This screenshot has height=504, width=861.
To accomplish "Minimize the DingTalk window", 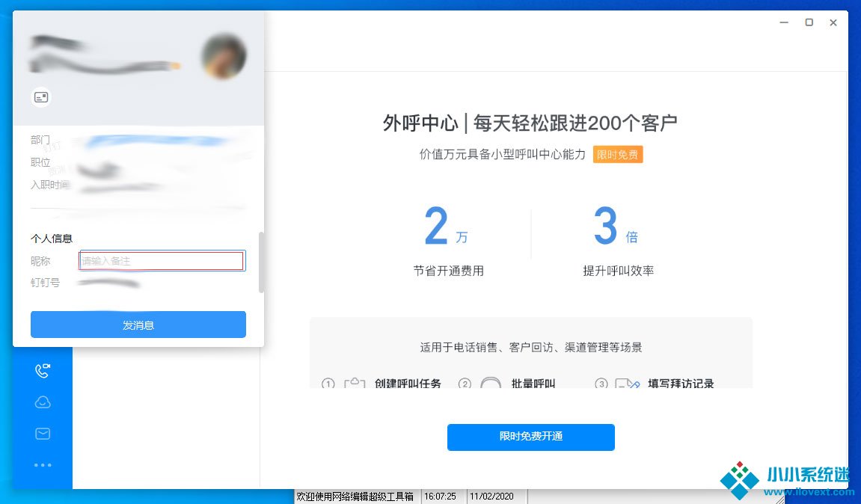I will pos(785,22).
